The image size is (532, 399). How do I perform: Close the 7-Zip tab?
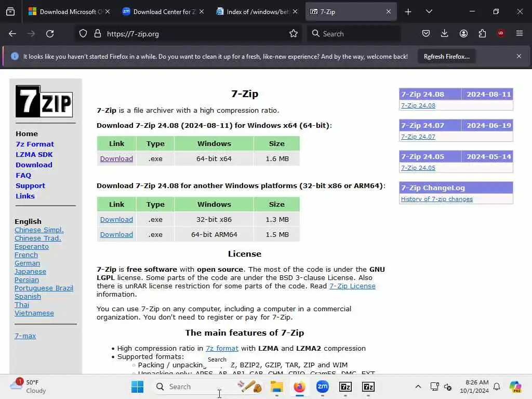pyautogui.click(x=389, y=11)
